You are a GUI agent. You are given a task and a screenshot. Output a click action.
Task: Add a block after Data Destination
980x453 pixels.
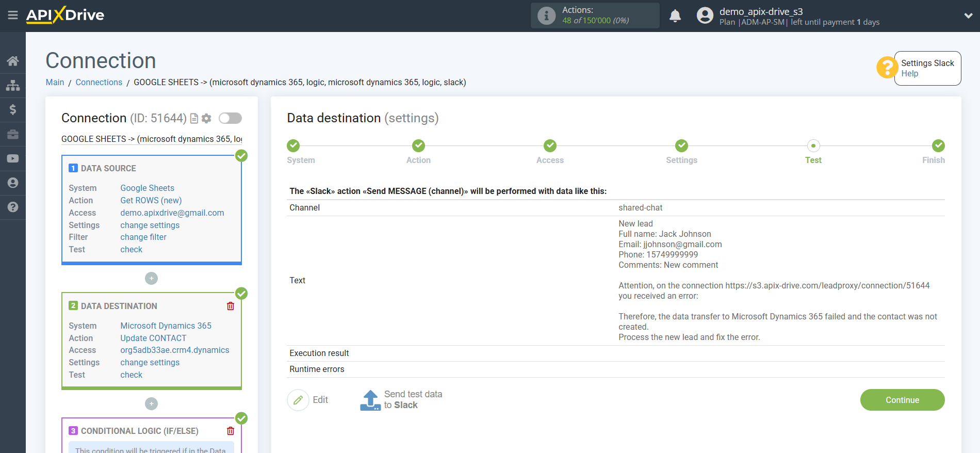tap(151, 403)
